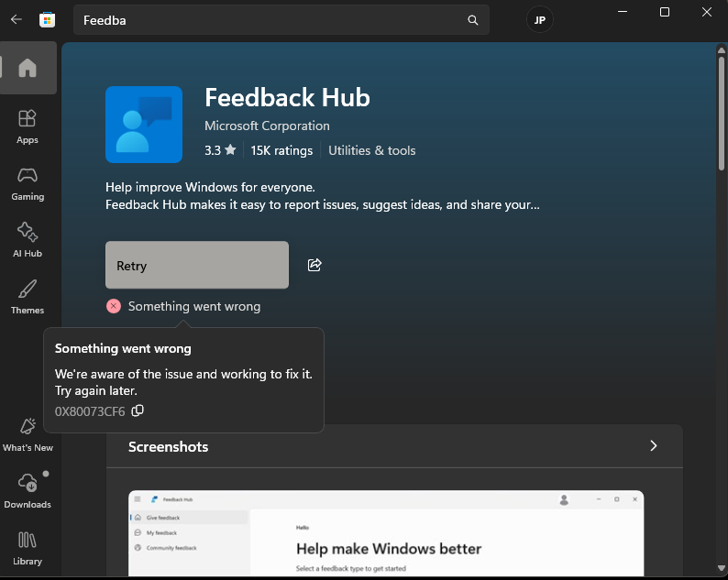The height and width of the screenshot is (580, 728).
Task: Open the Feedback Hub screenshot thumbnail
Action: tap(386, 533)
